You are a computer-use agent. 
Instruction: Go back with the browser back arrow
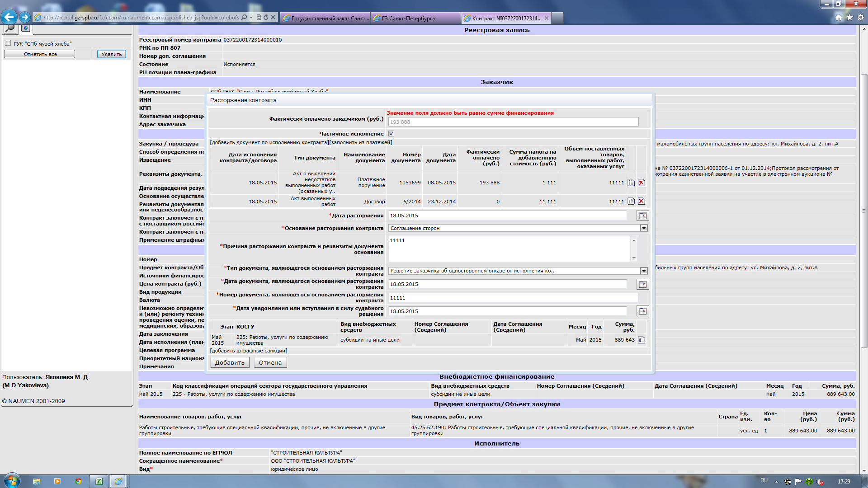(9, 17)
